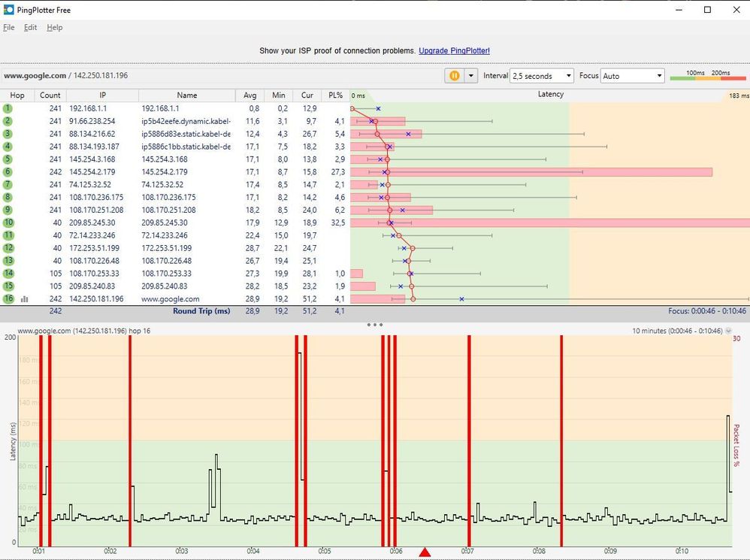The image size is (750, 560).
Task: Open the Edit menu
Action: (30, 27)
